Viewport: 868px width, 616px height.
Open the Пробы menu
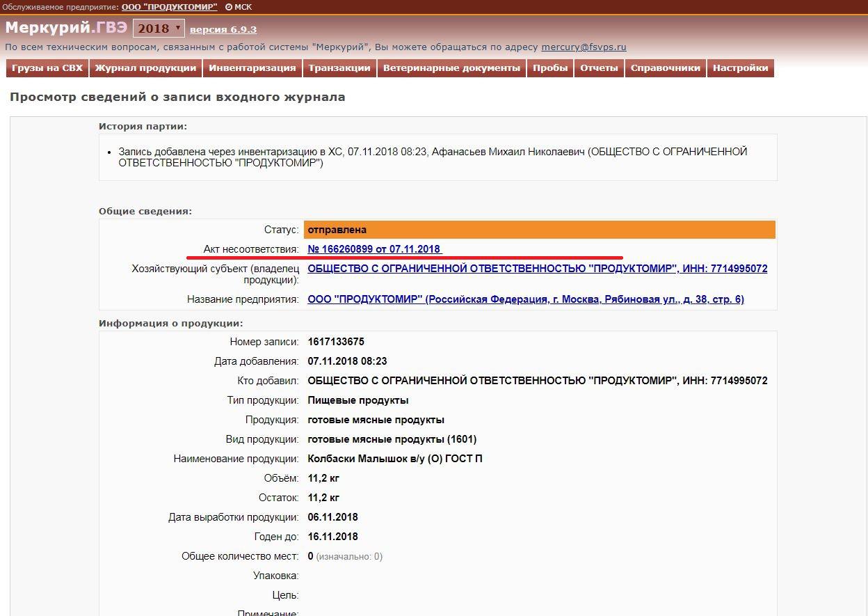click(x=551, y=68)
